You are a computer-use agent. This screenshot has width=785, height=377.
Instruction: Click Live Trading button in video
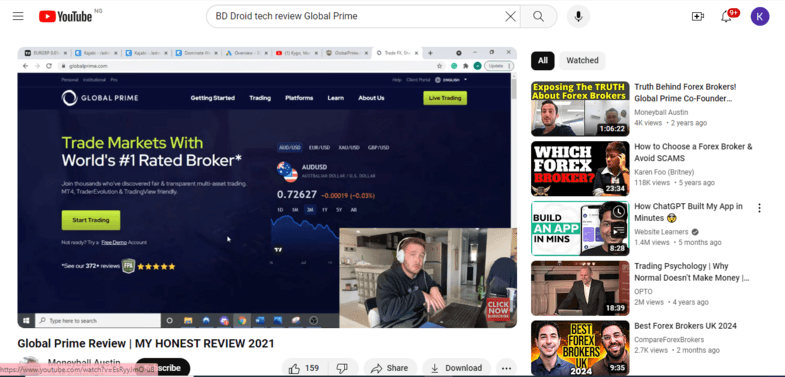445,98
